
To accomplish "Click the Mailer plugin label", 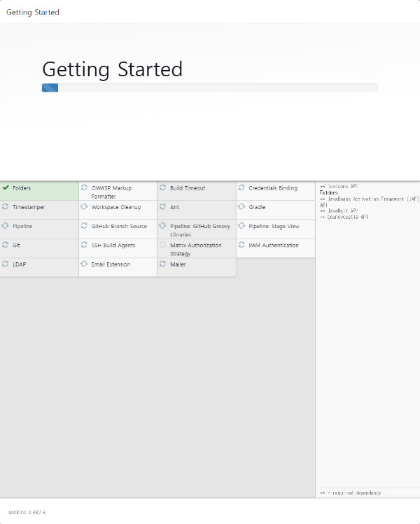I will pyautogui.click(x=178, y=264).
